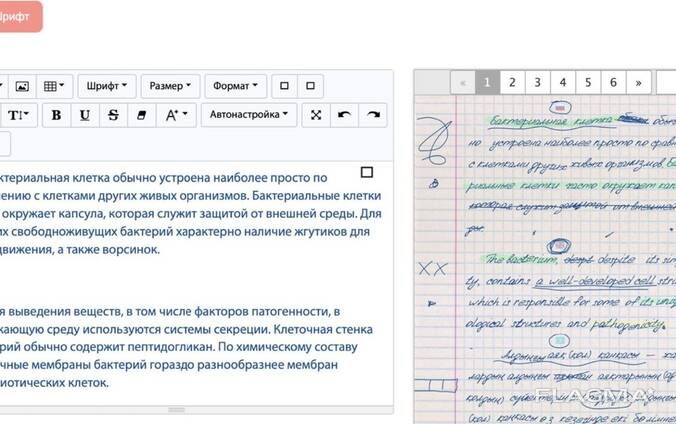This screenshot has height=424, width=676.
Task: Go to page 1 of the scan viewer
Action: coord(487,82)
